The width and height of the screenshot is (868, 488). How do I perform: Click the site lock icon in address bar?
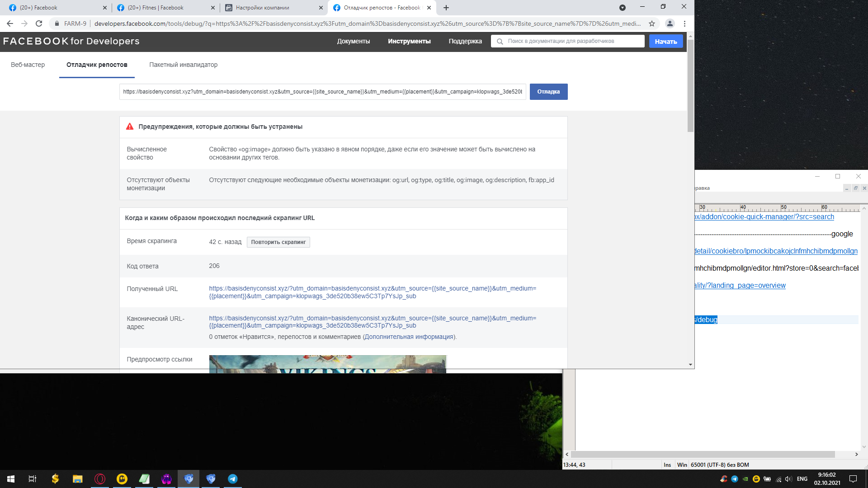click(x=57, y=23)
